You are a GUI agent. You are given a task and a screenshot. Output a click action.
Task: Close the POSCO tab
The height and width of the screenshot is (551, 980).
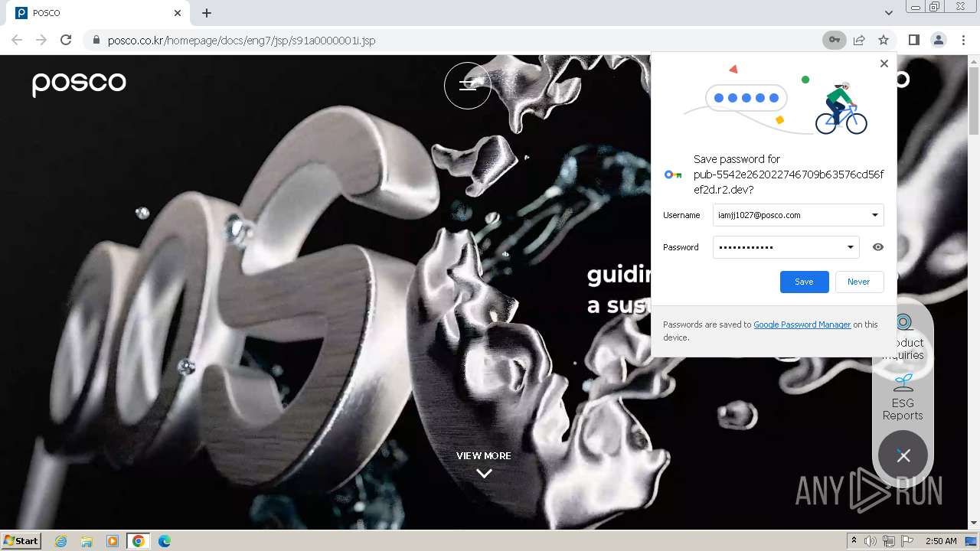tap(178, 13)
